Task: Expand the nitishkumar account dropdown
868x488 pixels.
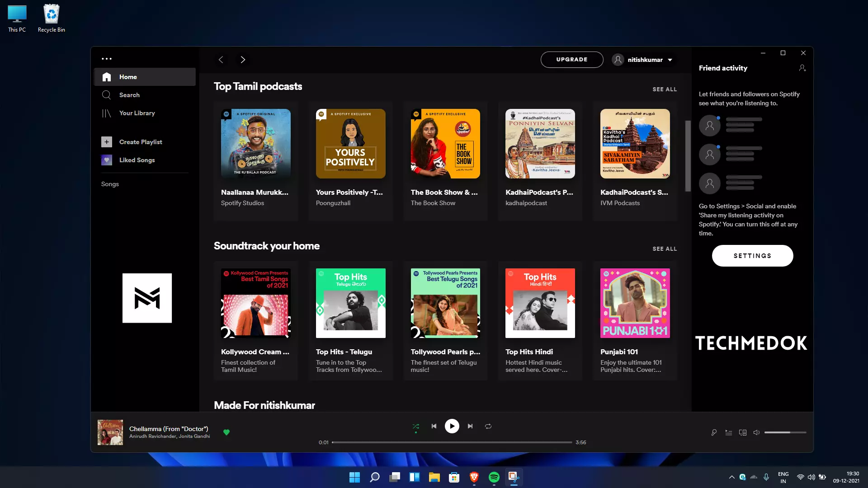Action: tap(642, 60)
